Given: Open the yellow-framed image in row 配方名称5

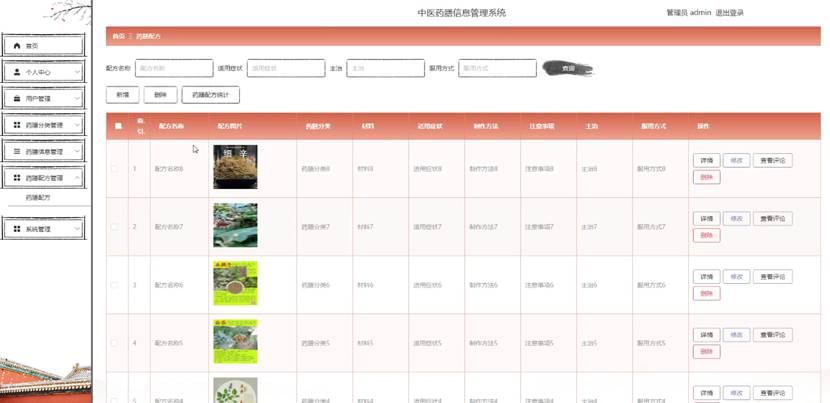Looking at the screenshot, I should [235, 342].
